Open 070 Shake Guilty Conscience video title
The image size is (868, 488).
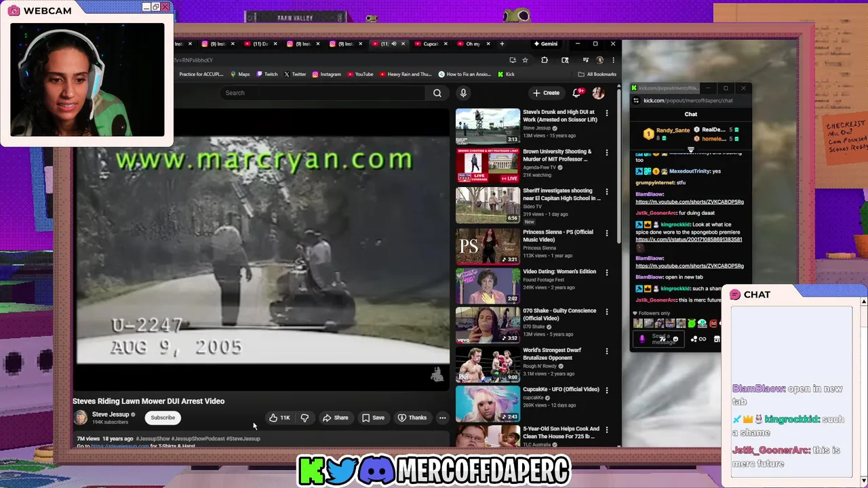coord(559,314)
